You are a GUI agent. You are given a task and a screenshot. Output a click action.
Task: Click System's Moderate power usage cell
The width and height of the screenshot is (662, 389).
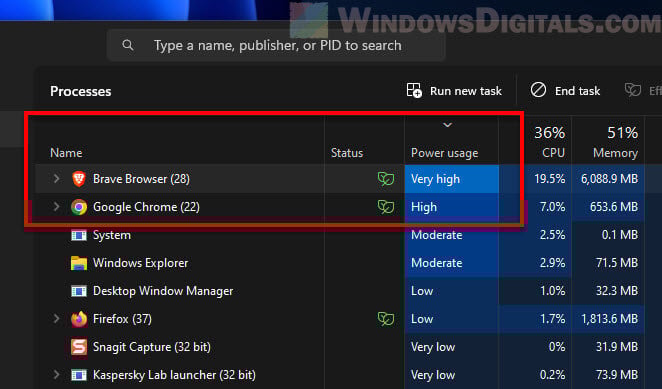click(x=451, y=235)
